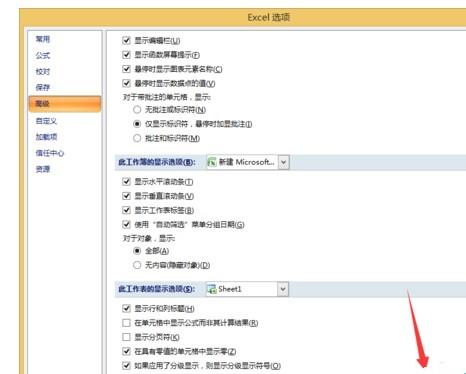Toggle 显示函数屏幕提示(F) checkbox

click(126, 55)
